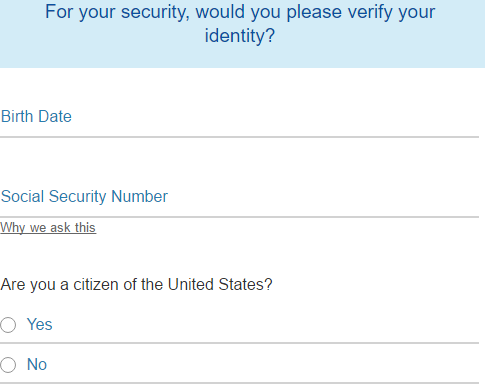Focus the Social Security Number field
The image size is (485, 388).
[x=239, y=197]
